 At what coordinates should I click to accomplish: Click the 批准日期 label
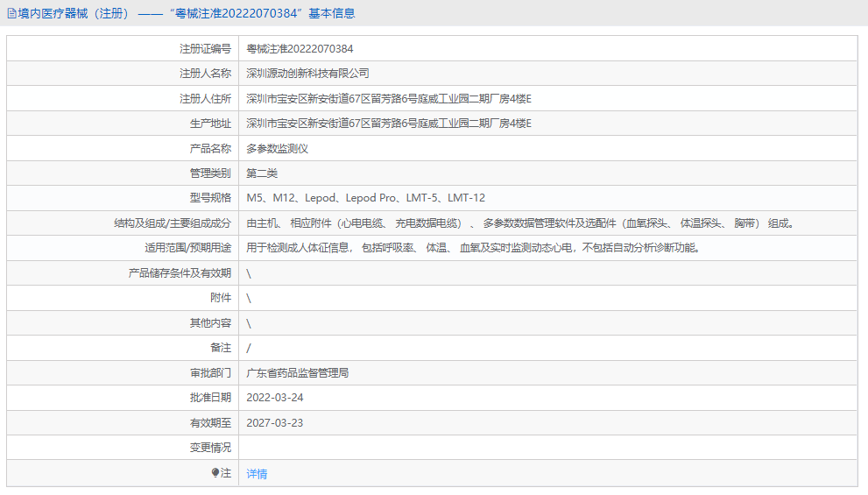210,398
